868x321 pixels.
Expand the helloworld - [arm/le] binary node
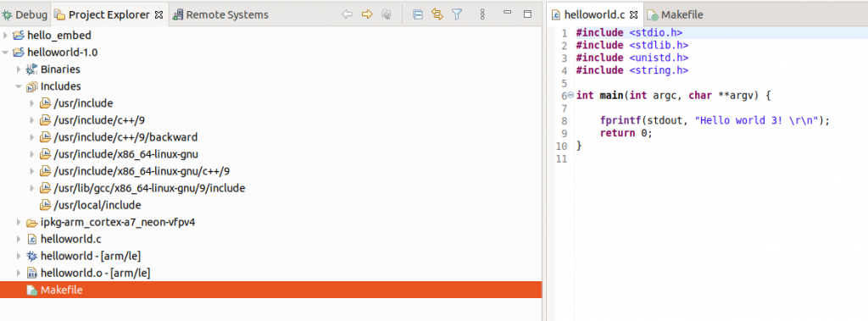[x=19, y=257]
